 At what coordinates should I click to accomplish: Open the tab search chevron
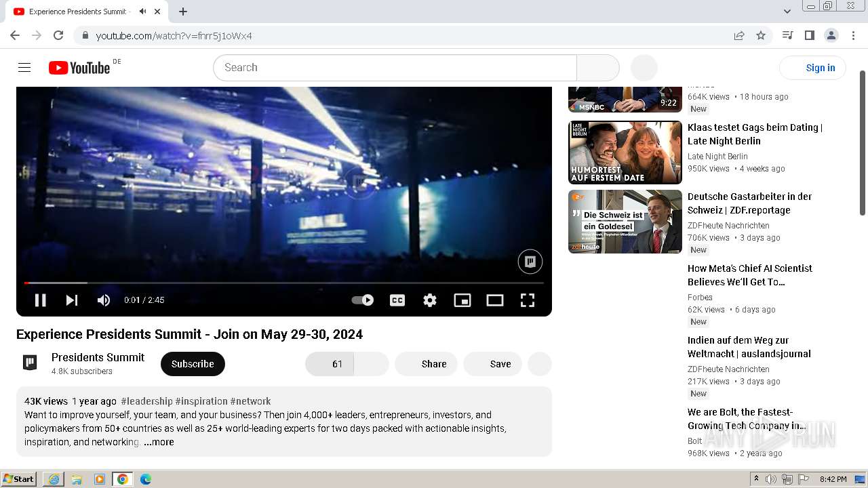click(787, 12)
